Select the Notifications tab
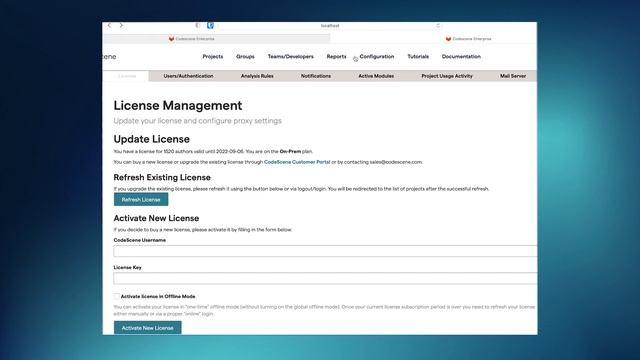 tap(316, 76)
